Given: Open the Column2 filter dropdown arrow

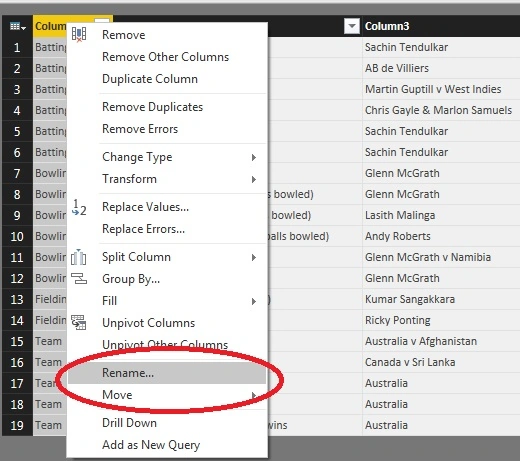Looking at the screenshot, I should (x=352, y=26).
